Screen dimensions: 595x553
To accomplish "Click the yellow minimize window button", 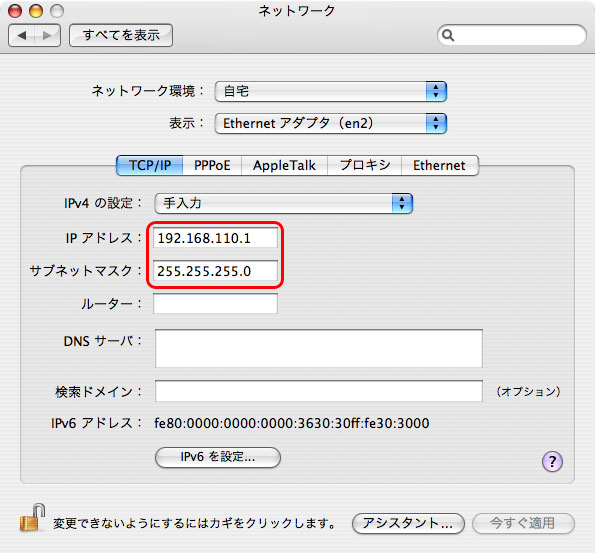I will pos(36,11).
